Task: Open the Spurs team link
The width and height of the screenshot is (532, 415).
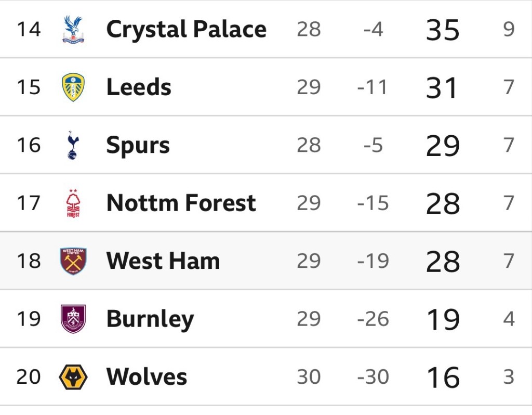Action: (138, 145)
